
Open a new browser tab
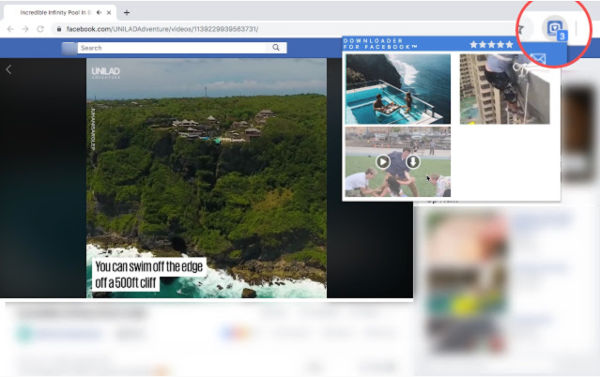[x=127, y=13]
